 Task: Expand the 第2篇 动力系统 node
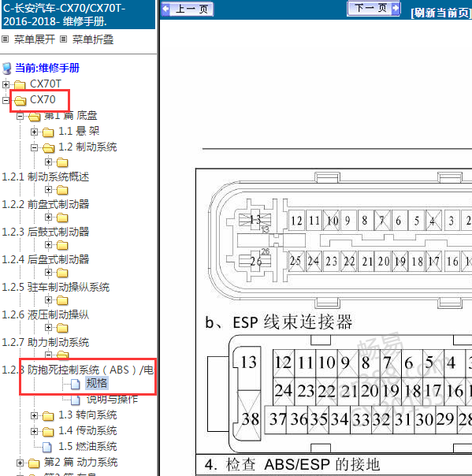click(20, 463)
